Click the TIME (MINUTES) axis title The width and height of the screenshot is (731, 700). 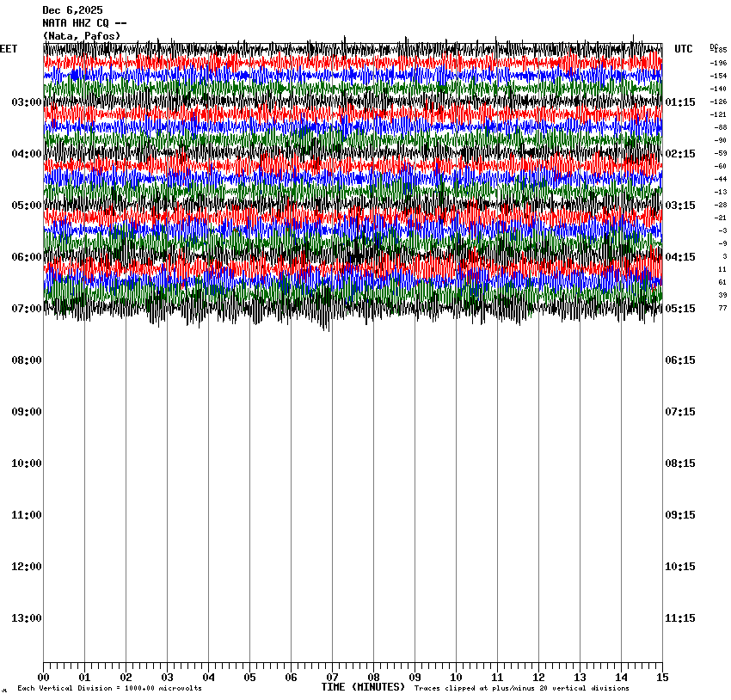pyautogui.click(x=363, y=687)
